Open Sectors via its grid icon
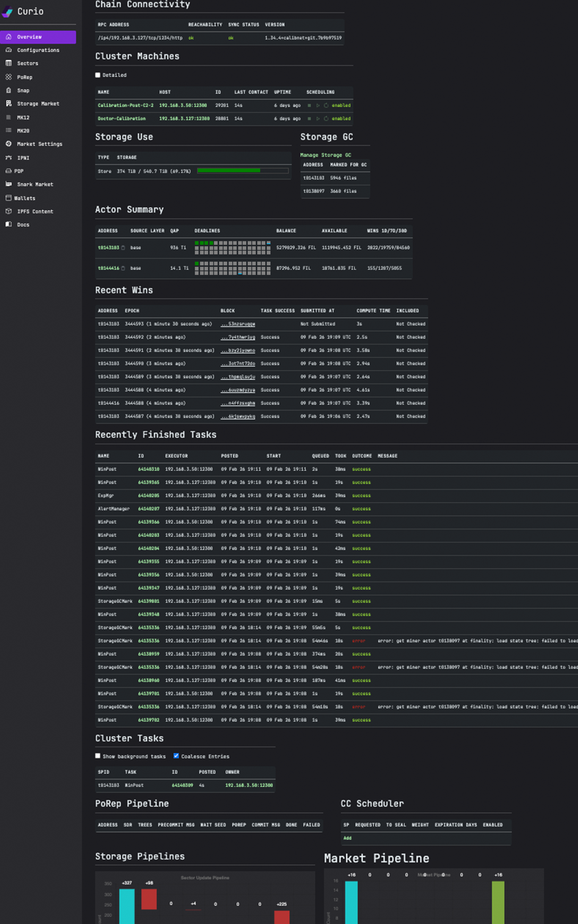Screen dimensions: 578x924 point(8,64)
